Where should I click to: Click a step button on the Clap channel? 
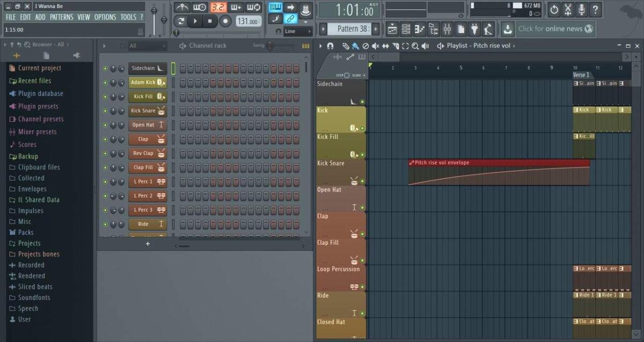[182, 139]
